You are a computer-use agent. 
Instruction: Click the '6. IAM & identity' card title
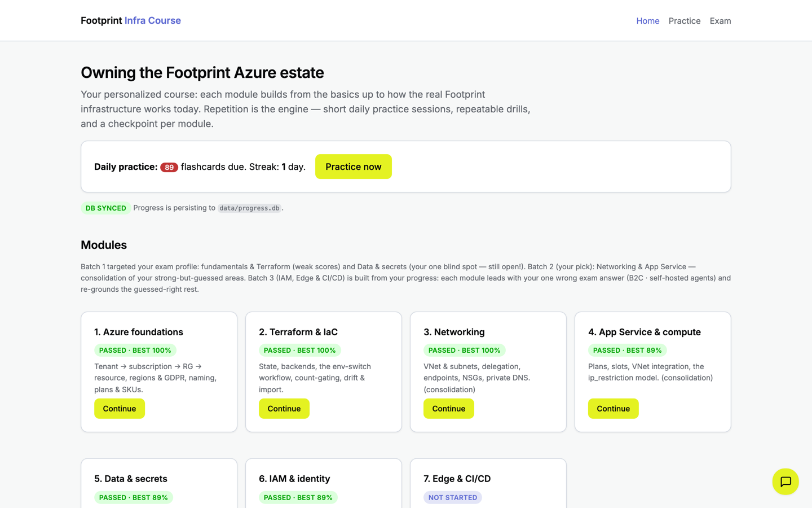294,479
